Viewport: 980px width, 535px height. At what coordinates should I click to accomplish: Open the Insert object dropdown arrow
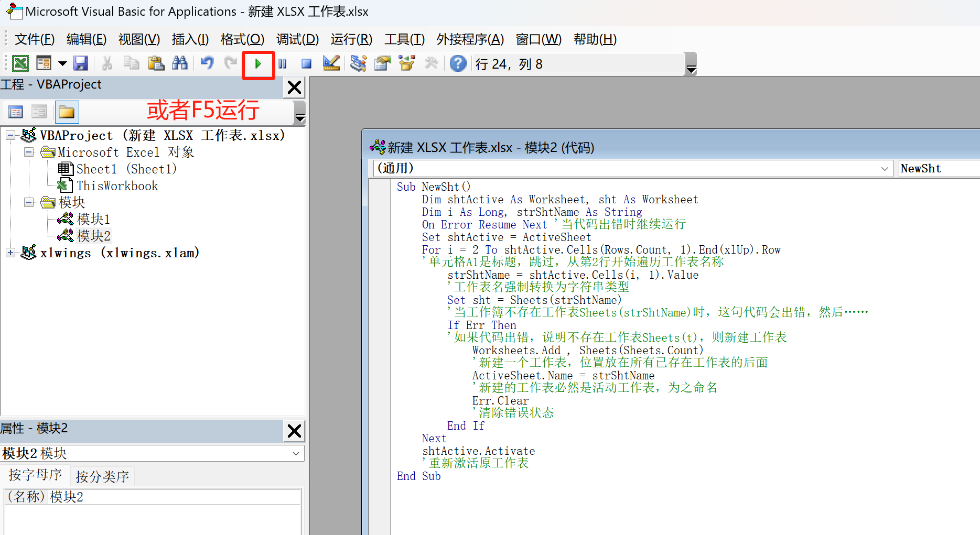(62, 64)
